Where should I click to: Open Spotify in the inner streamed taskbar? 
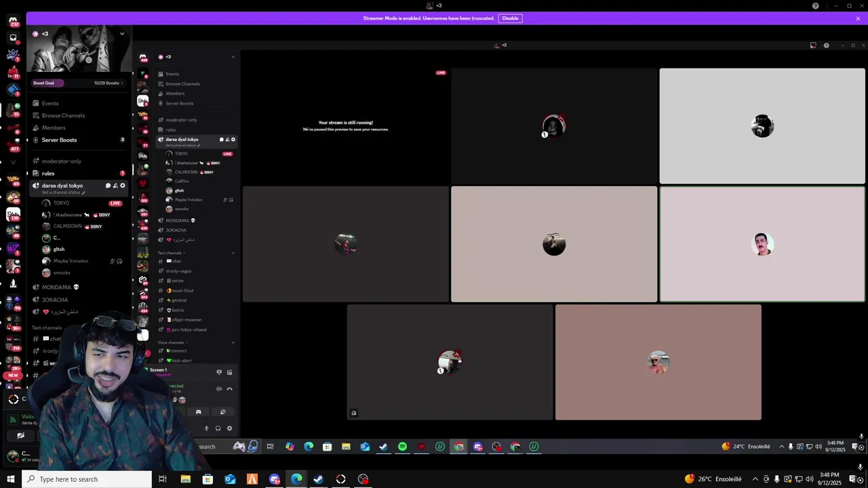click(x=402, y=447)
